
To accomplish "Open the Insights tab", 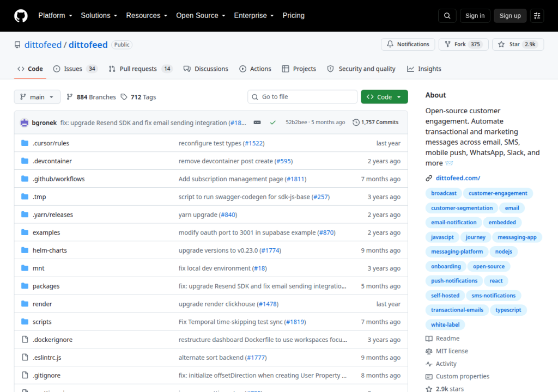I will tap(424, 69).
